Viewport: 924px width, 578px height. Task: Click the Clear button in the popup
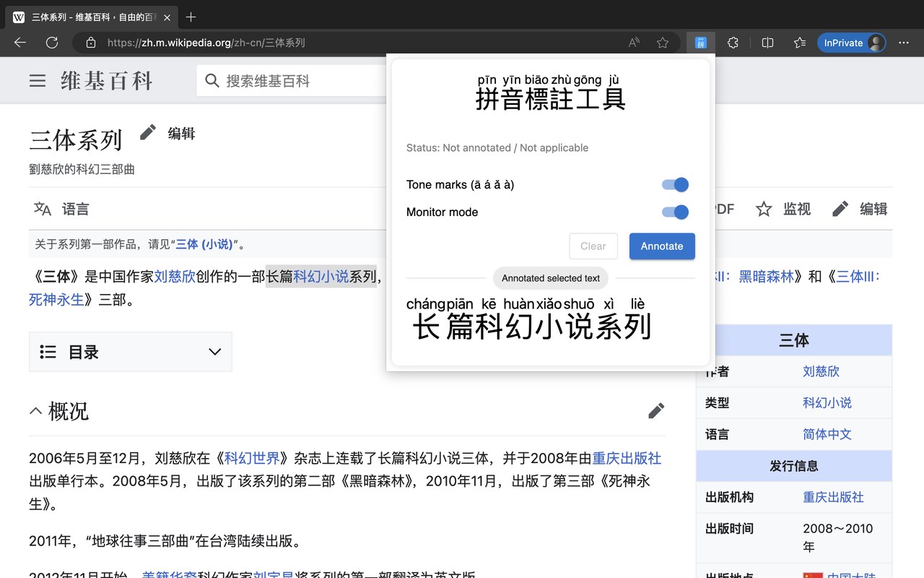coord(593,246)
